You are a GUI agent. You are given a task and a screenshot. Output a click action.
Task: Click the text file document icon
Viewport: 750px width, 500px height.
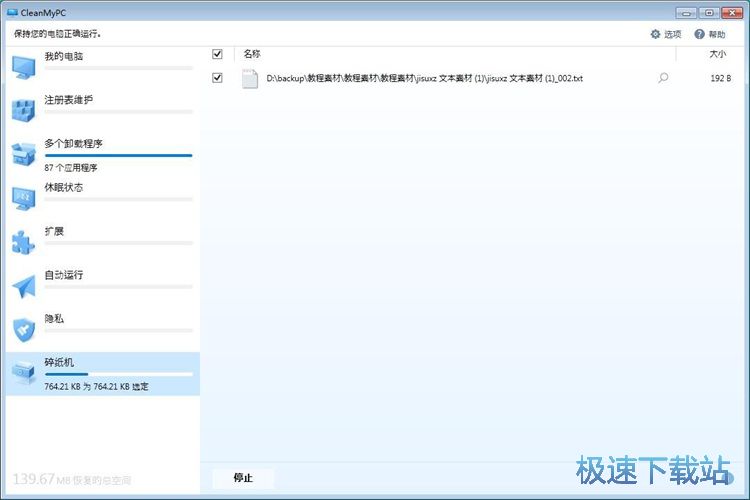250,79
